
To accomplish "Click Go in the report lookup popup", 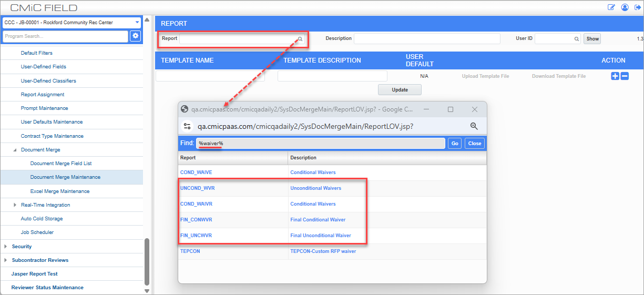I will pos(455,144).
